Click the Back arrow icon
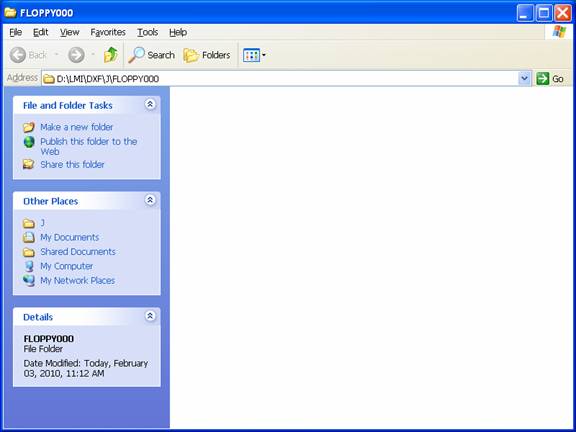This screenshot has width=576, height=432. coord(18,55)
